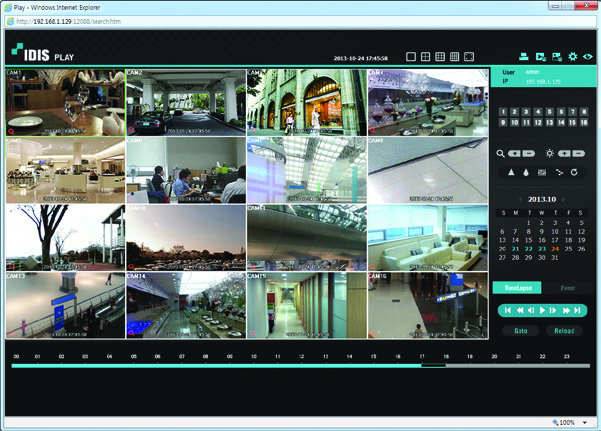Image resolution: width=601 pixels, height=431 pixels.
Task: Open the 100% zoom level dropdown
Action: click(585, 423)
